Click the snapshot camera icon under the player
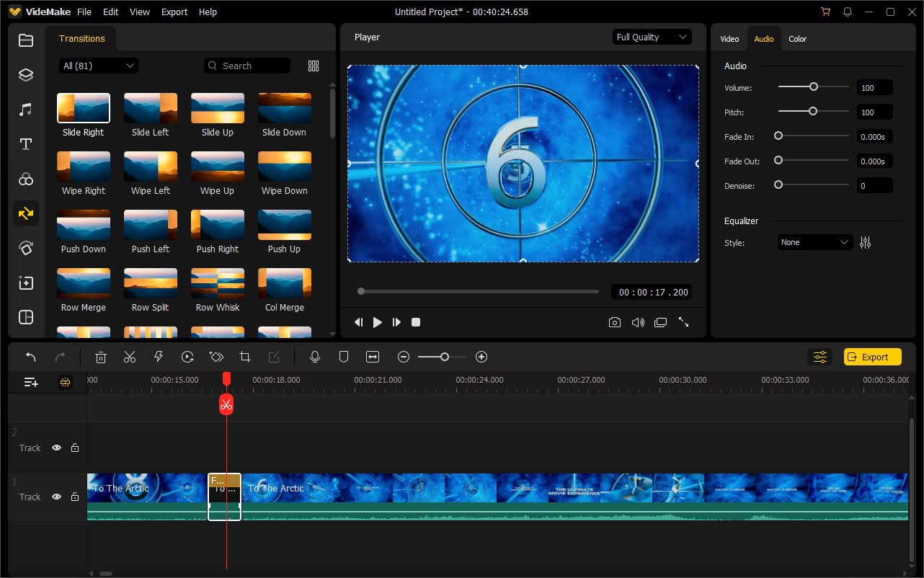 (x=615, y=322)
